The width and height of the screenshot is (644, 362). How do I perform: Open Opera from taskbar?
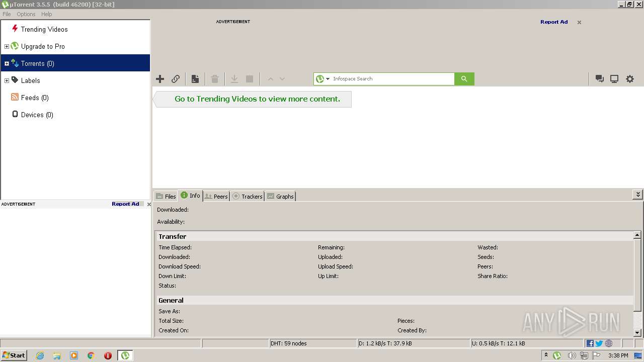pos(108,355)
